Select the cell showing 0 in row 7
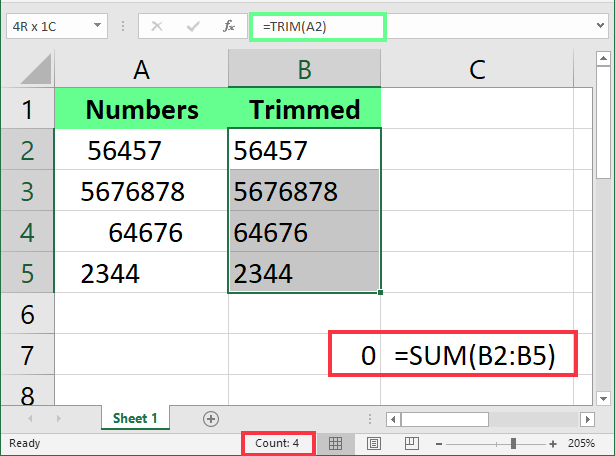The height and width of the screenshot is (456, 615). [304, 355]
